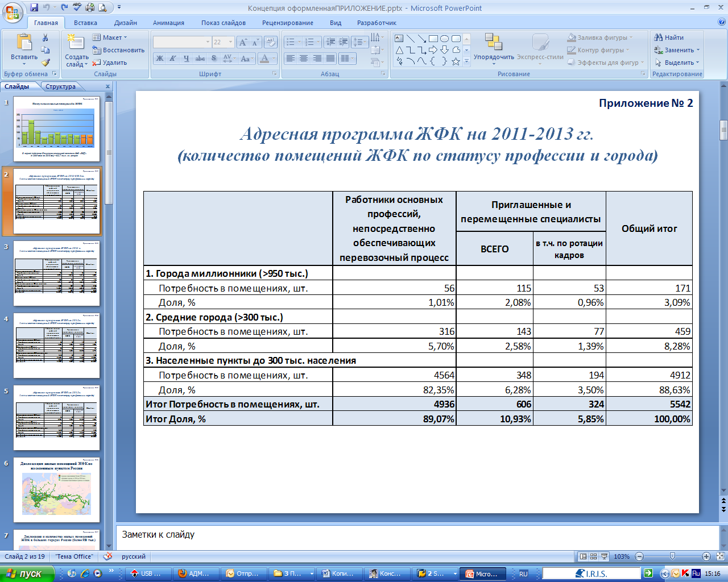Pick the five-point star shape

coord(456,61)
